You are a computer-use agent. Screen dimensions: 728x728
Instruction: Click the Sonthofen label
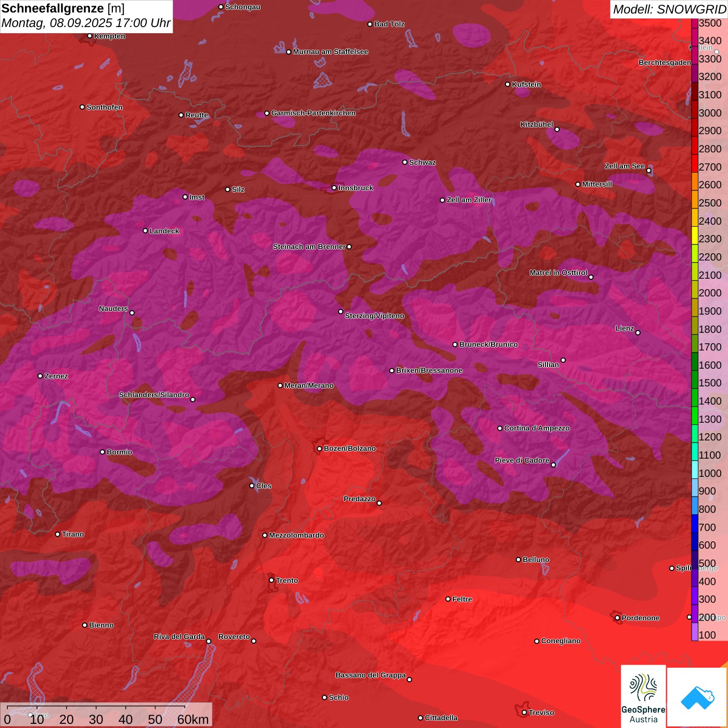point(105,107)
